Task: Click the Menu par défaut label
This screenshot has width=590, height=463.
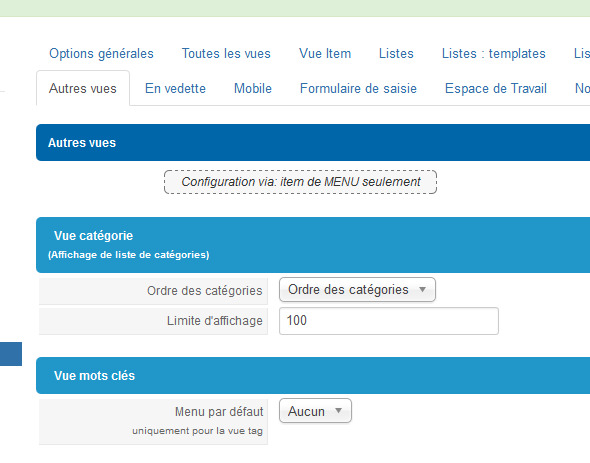Action: [x=219, y=412]
